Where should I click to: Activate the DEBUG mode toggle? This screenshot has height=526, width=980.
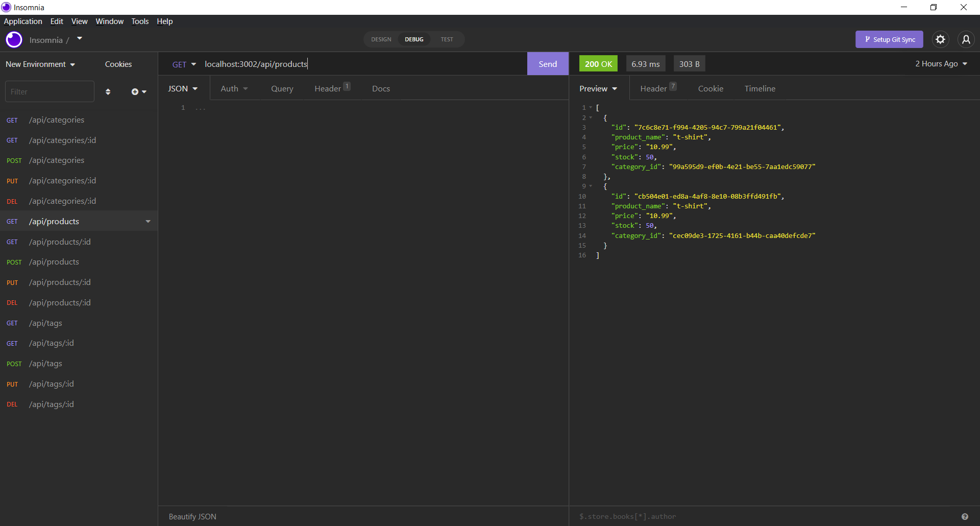[414, 39]
